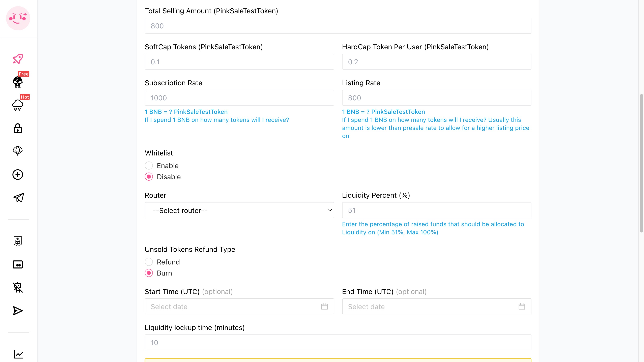Open the End Time calendar picker
Viewport: 644px width, 362px height.
pos(522,306)
